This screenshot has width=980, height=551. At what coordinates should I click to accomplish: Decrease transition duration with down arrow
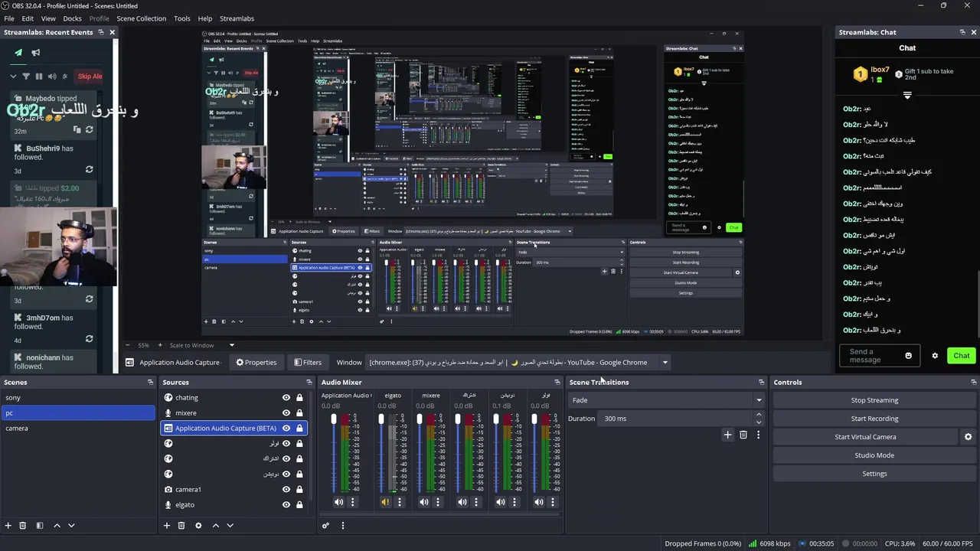tap(759, 422)
